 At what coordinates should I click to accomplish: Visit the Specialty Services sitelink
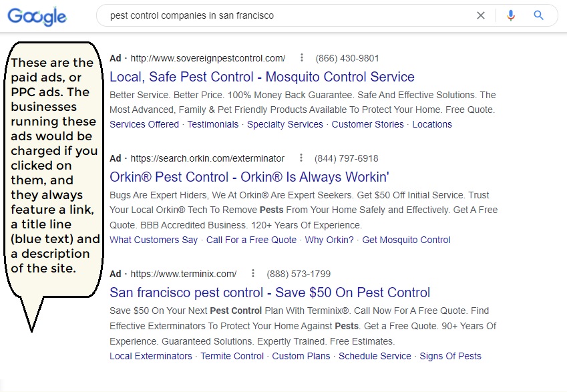(x=285, y=124)
